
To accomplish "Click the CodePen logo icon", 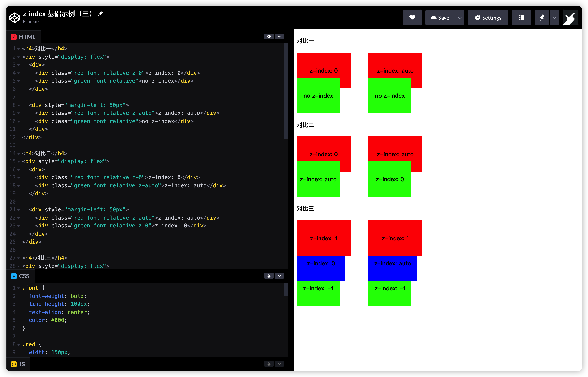I will point(15,18).
